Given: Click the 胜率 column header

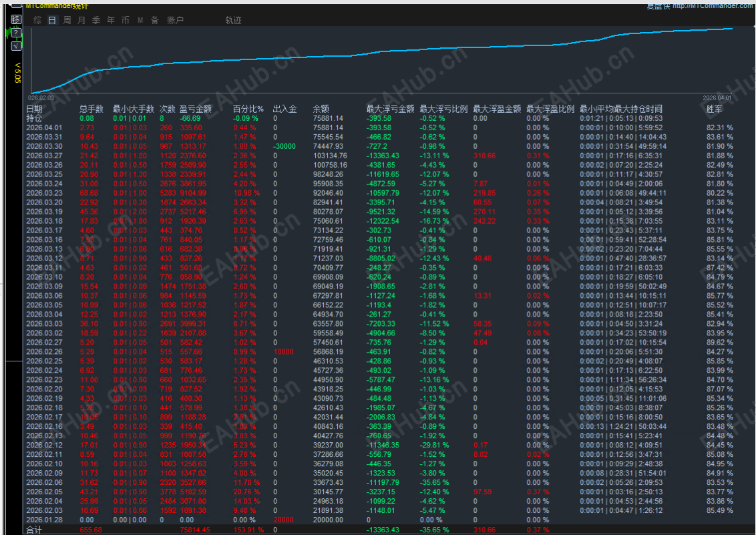Looking at the screenshot, I should (714, 109).
